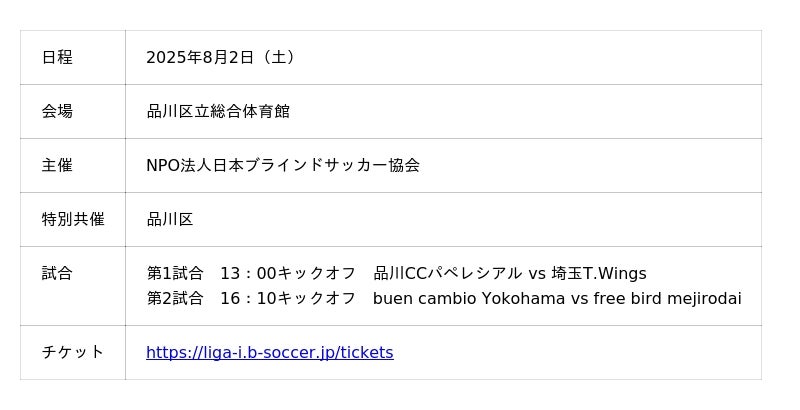Click the 第2試合 match label
This screenshot has width=800, height=410.
[175, 298]
